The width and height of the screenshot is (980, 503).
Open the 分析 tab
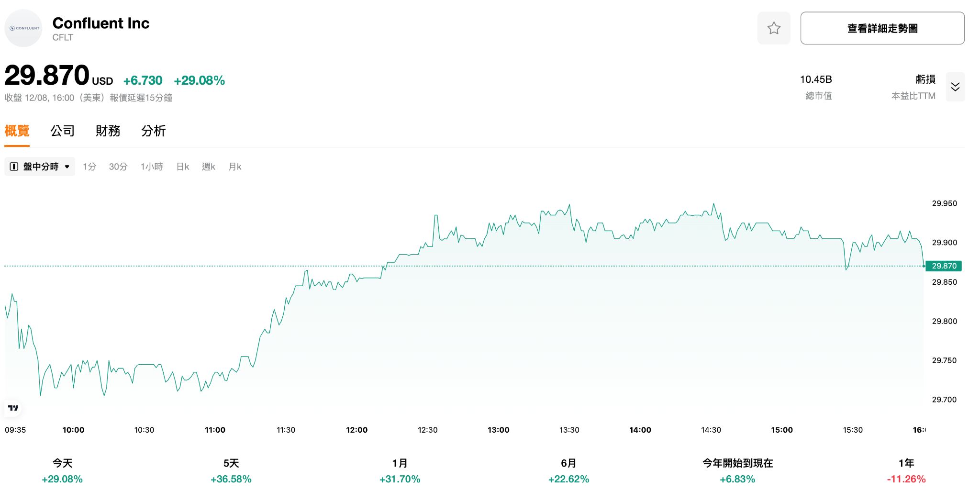[154, 131]
